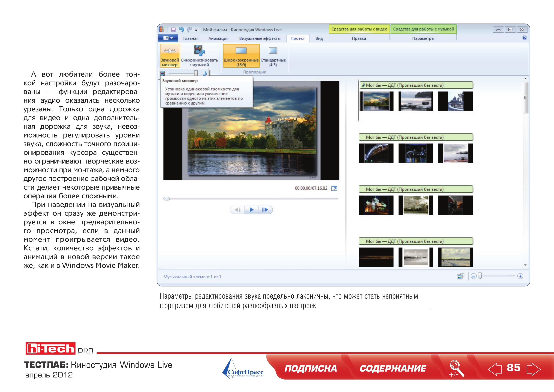Click the time zoom slider handle
The image size is (554, 392).
pos(480,276)
